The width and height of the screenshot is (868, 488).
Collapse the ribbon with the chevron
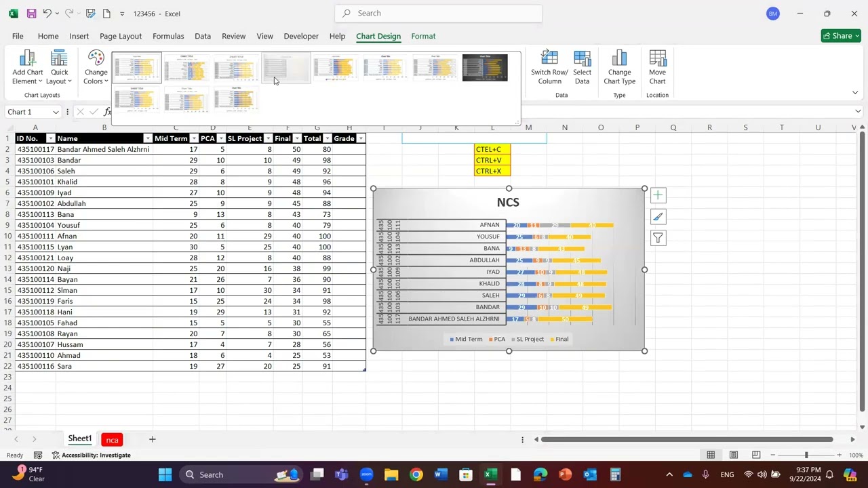click(855, 93)
